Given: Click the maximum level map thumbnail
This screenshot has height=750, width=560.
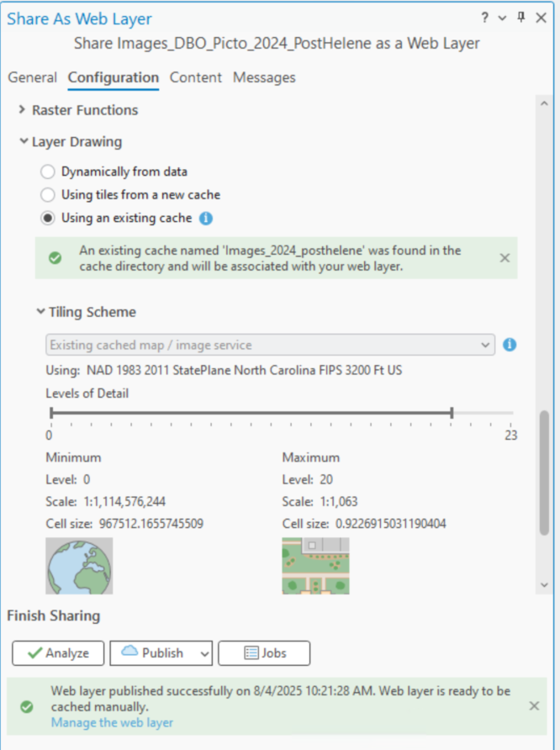Looking at the screenshot, I should pos(315,565).
